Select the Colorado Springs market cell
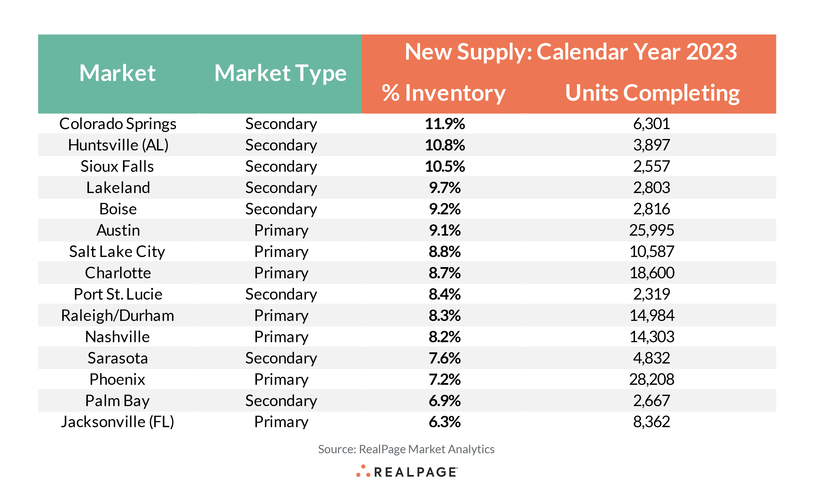Screen dimensions: 813x504 tap(117, 124)
